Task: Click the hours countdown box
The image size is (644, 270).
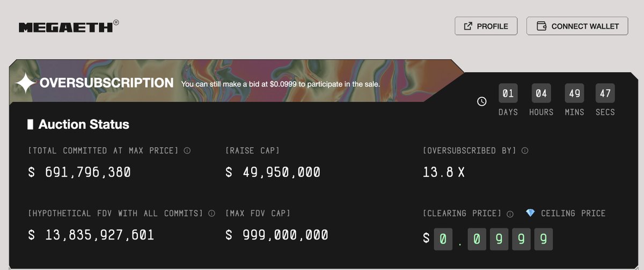Action: pos(541,94)
